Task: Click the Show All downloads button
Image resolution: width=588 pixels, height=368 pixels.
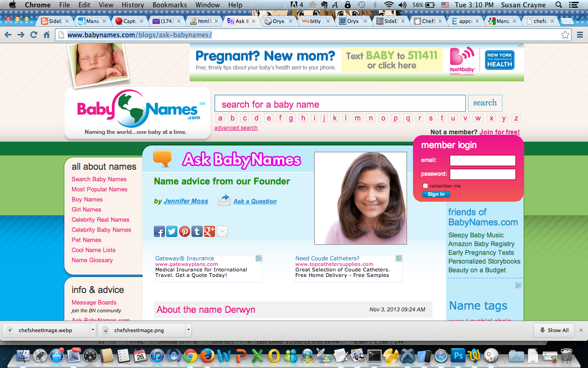Action: (555, 330)
